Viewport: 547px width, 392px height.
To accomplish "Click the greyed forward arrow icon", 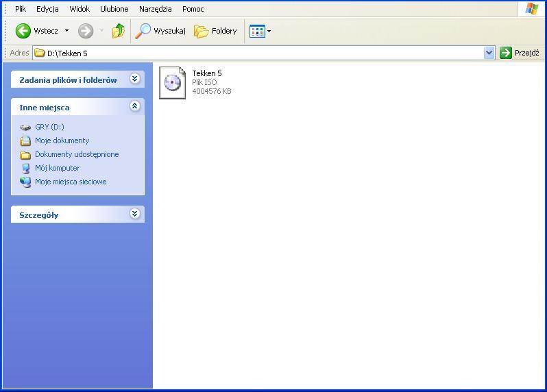I will pyautogui.click(x=86, y=31).
